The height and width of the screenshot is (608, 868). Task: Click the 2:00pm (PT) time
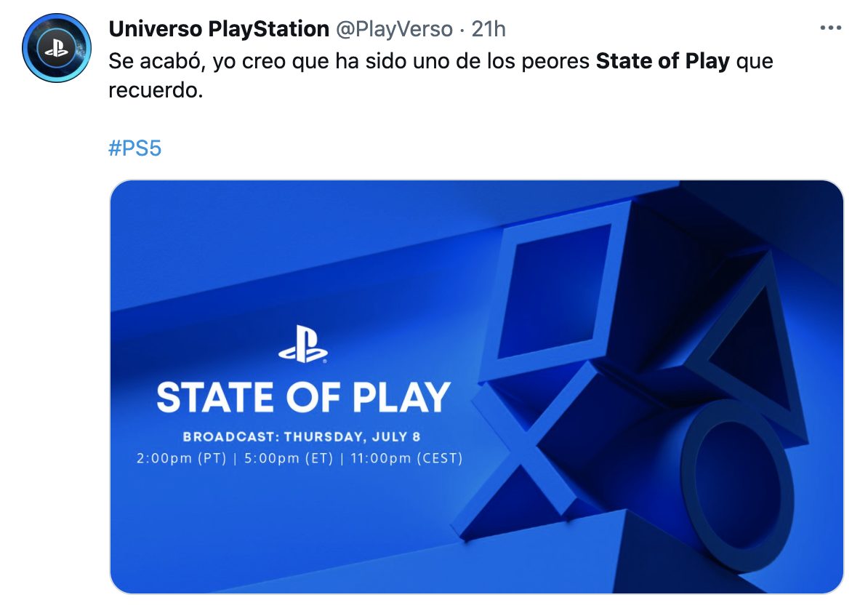click(173, 459)
